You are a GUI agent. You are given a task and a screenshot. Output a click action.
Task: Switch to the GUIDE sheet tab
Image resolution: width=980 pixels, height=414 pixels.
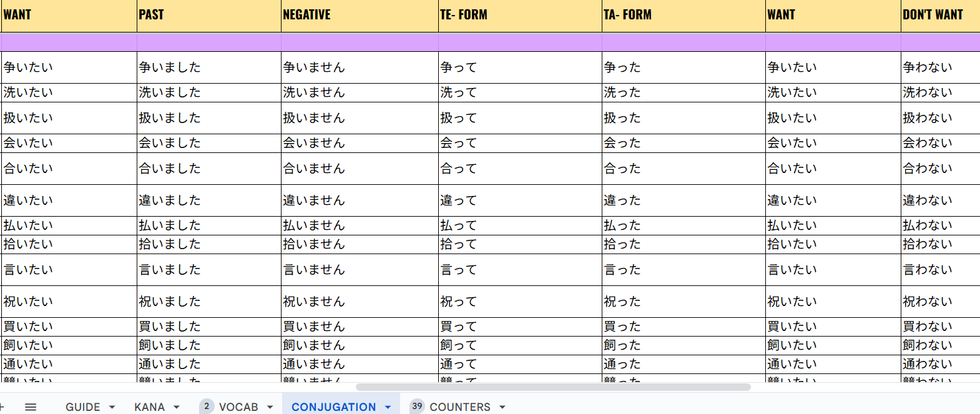coord(82,407)
